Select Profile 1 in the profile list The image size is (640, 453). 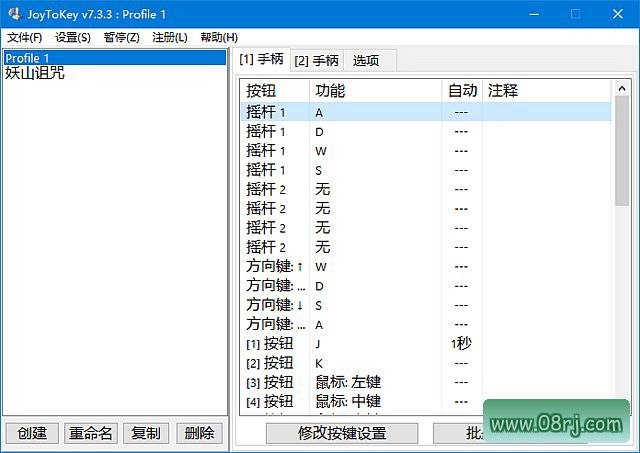(x=114, y=58)
